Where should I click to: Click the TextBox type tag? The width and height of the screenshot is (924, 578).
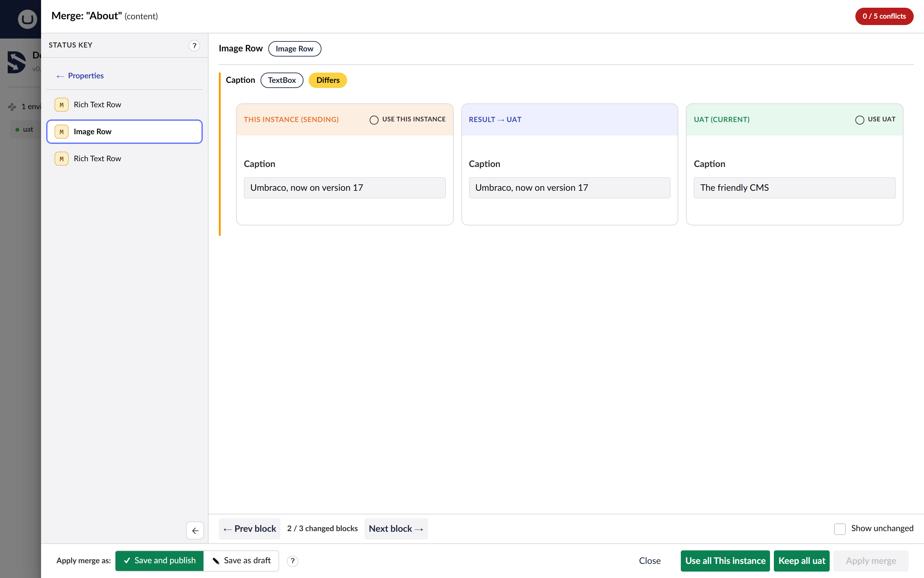282,80
